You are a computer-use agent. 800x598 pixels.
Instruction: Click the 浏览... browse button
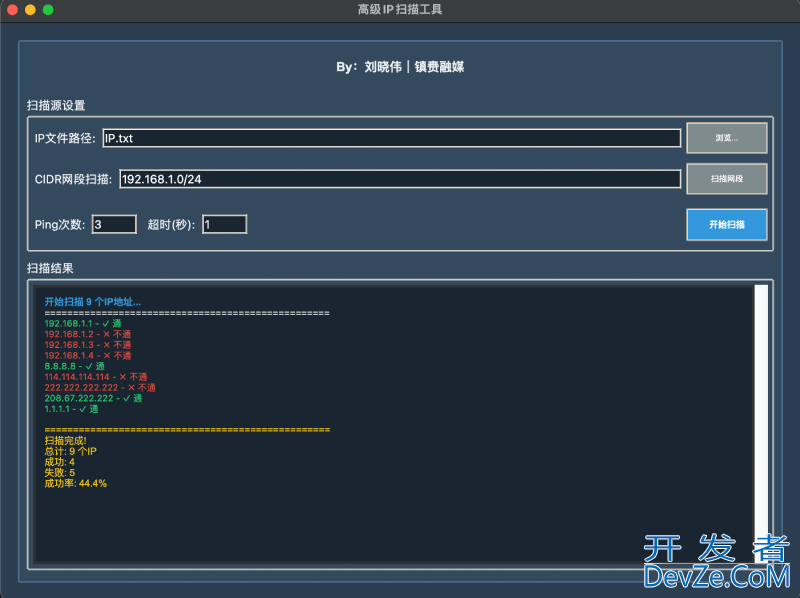coord(727,138)
